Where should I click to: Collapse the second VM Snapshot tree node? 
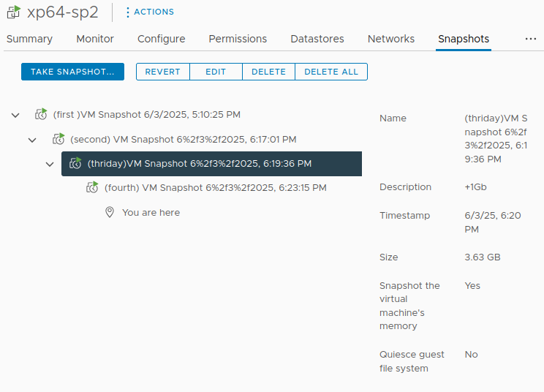32,139
